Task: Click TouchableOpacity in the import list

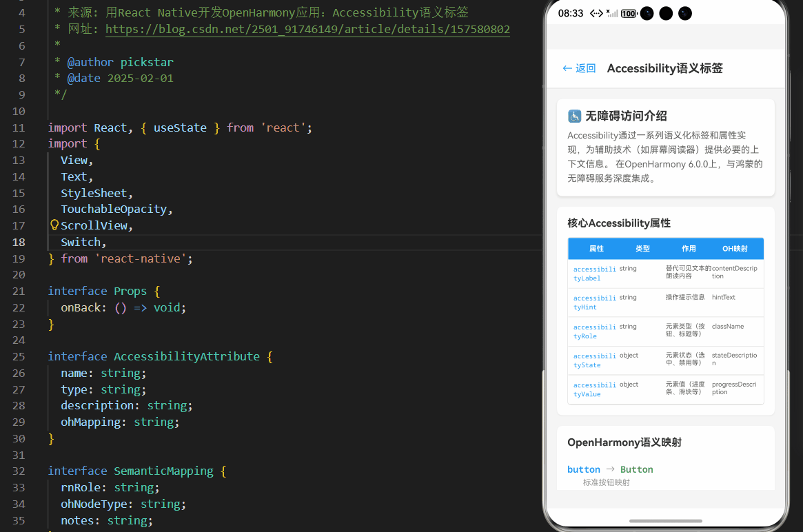Action: (x=114, y=209)
